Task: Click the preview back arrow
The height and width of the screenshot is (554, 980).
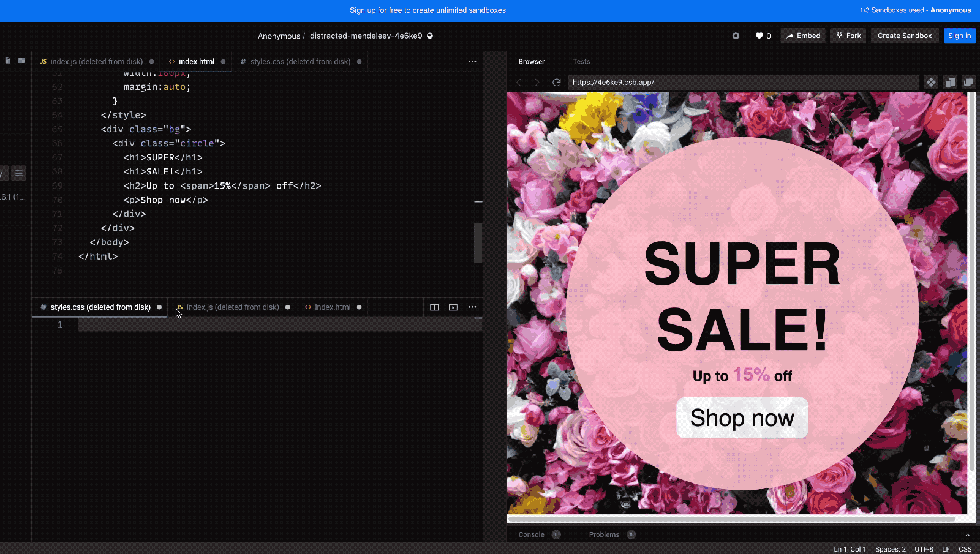Action: tap(519, 83)
